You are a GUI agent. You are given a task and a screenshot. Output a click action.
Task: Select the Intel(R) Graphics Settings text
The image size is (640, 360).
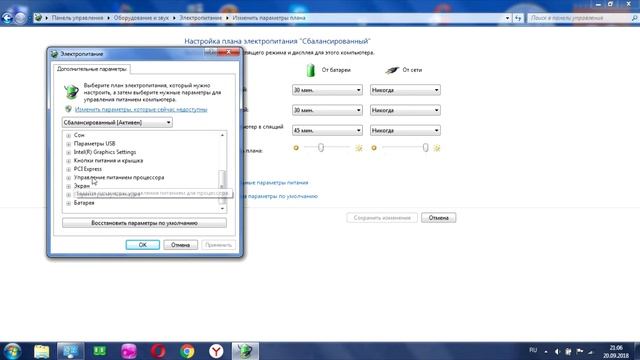point(105,152)
